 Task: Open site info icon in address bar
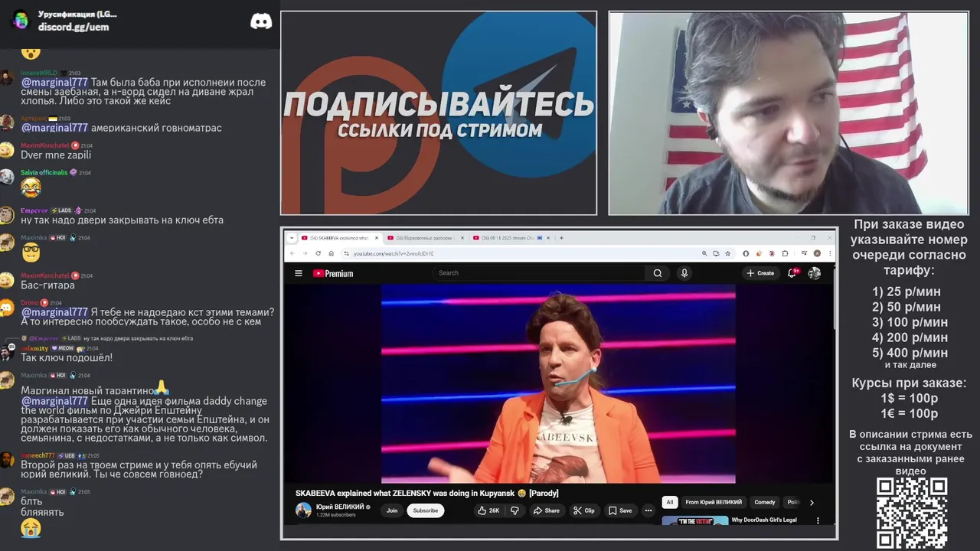347,253
